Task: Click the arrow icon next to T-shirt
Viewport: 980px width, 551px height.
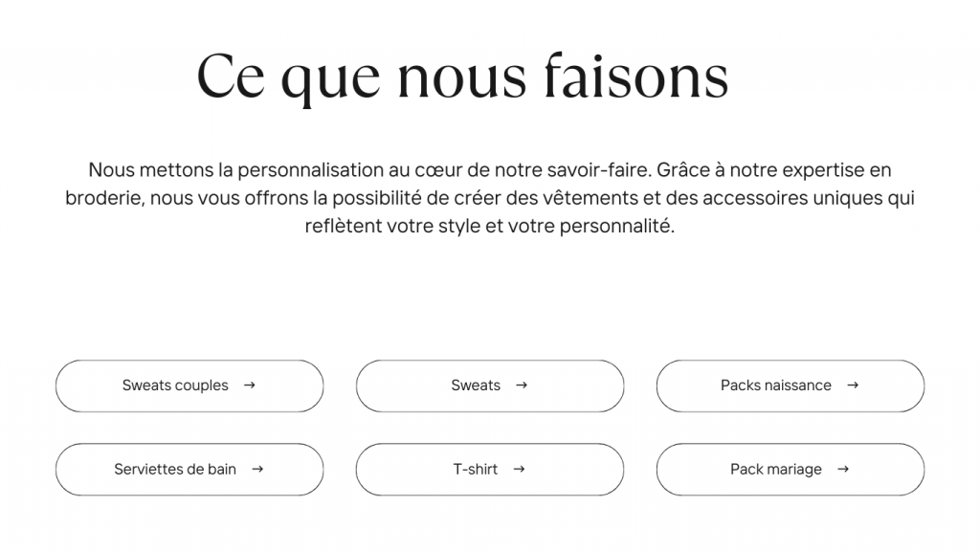Action: pyautogui.click(x=519, y=470)
